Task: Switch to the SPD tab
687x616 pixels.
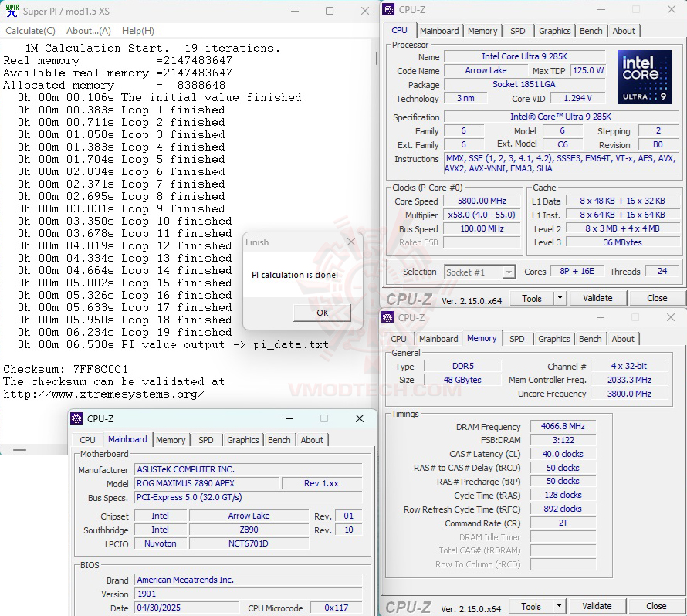Action: tap(518, 30)
